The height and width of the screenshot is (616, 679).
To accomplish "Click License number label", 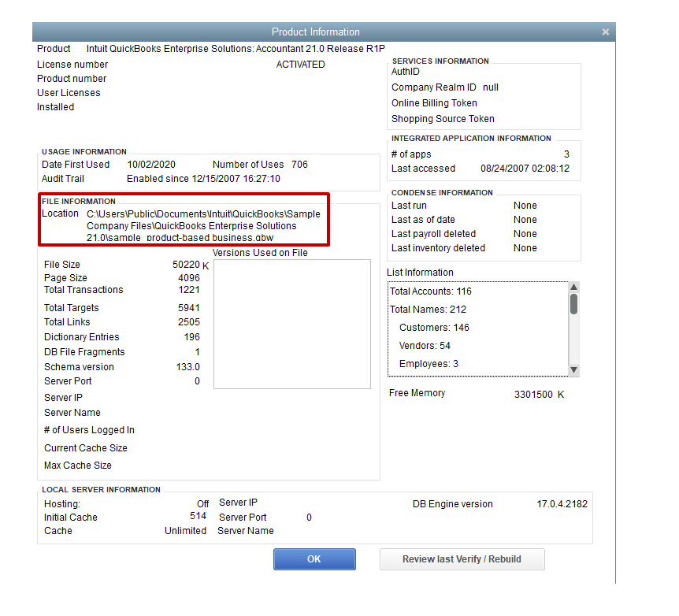I will [72, 65].
